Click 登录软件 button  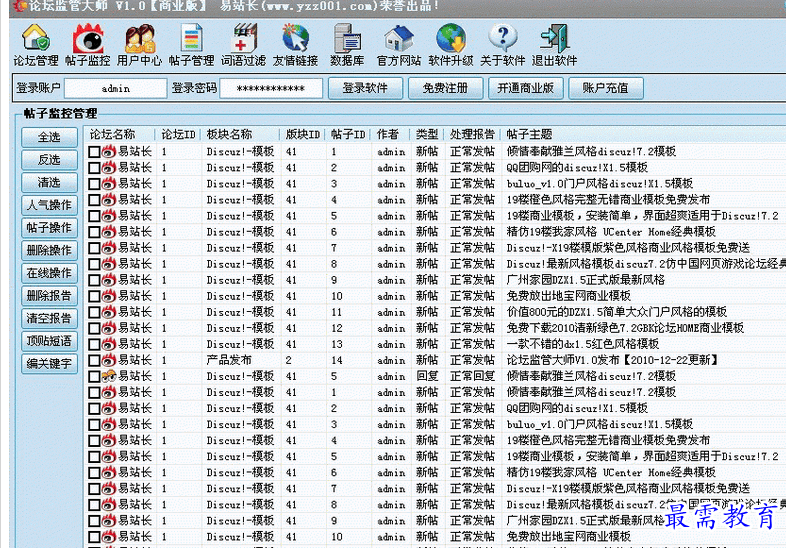pyautogui.click(x=365, y=88)
